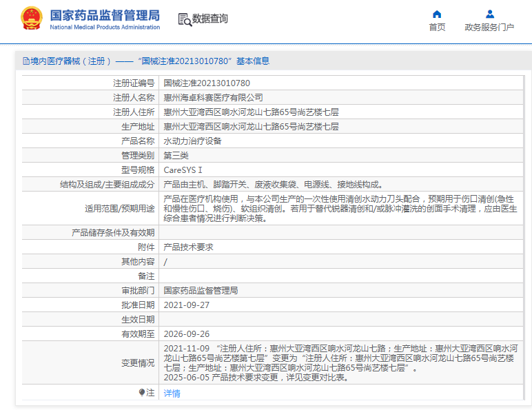Select product name 水动力治疗设备

point(192,141)
